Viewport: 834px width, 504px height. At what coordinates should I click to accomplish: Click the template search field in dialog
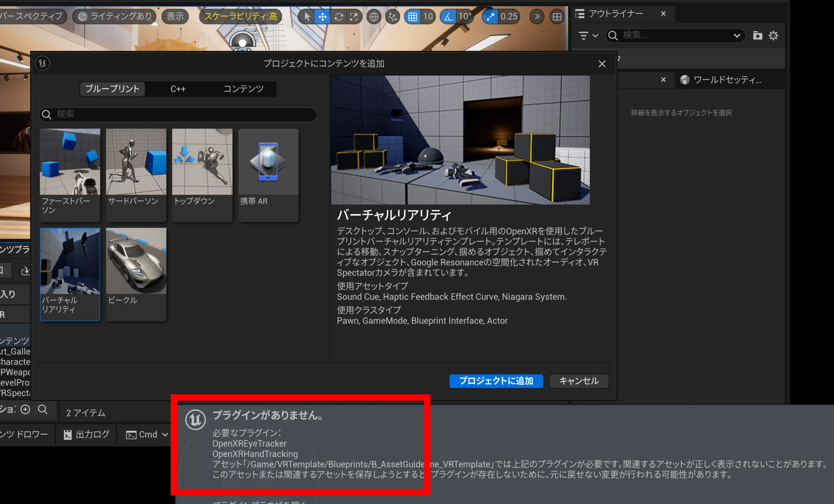pyautogui.click(x=183, y=114)
